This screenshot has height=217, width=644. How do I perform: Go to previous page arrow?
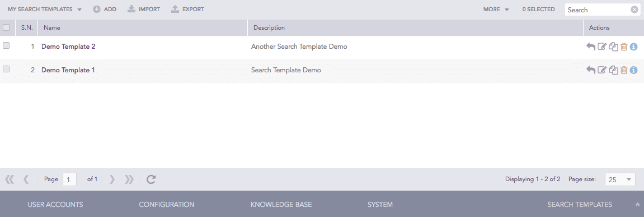26,179
